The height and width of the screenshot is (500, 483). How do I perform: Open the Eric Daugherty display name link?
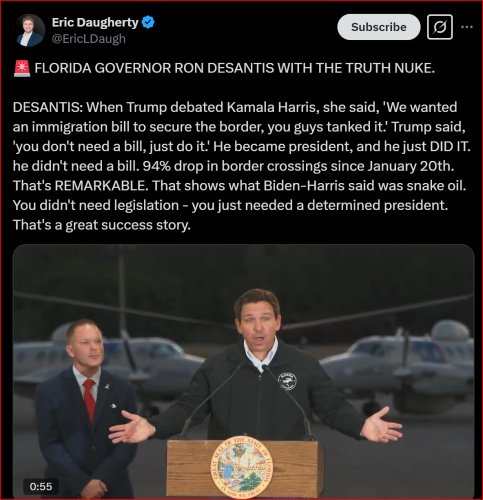point(95,22)
